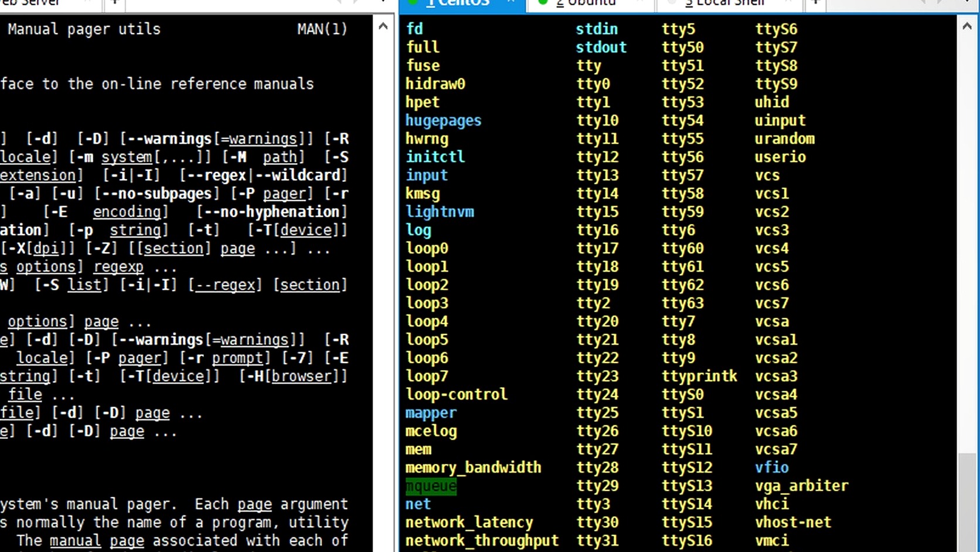Click the underlined 'prompt' argument
This screenshot has width=980, height=552.
click(x=237, y=358)
